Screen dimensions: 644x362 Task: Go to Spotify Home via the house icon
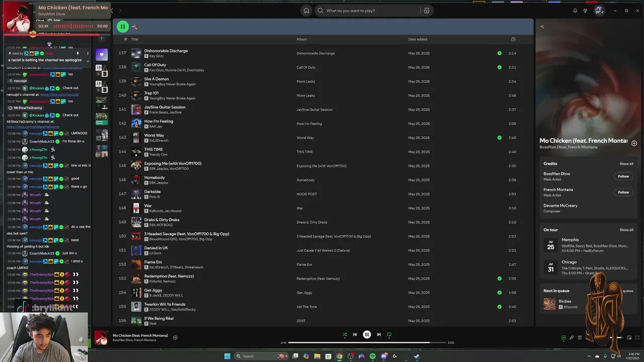(306, 11)
